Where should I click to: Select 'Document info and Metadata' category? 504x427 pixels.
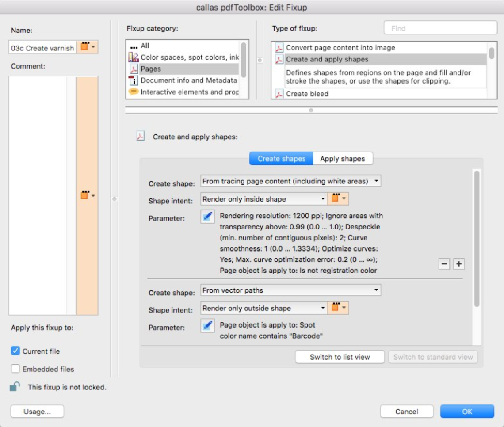pyautogui.click(x=183, y=80)
